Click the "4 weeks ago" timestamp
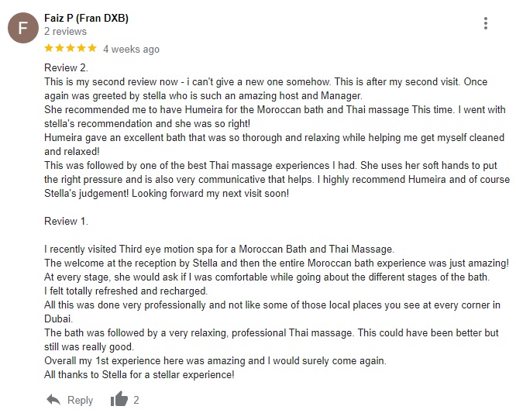This screenshot has width=516, height=420. click(131, 49)
